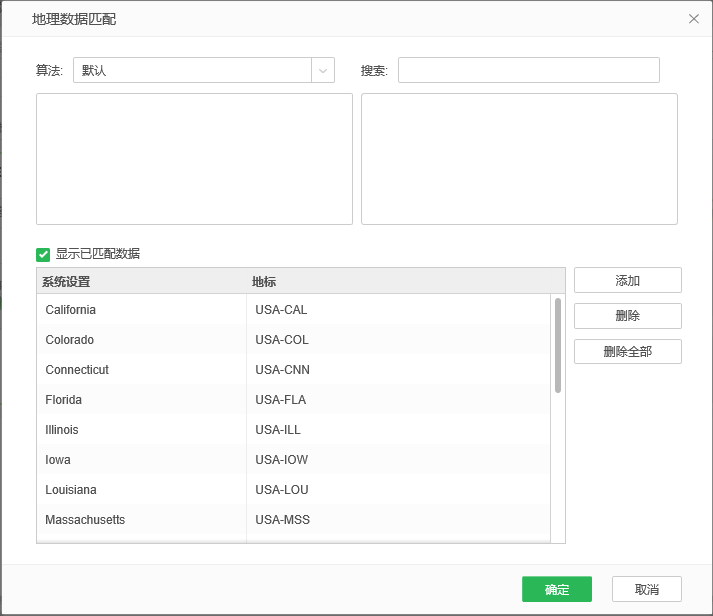Click the USA-ILL landmark cell
Screen dimensions: 713x616
(398, 430)
